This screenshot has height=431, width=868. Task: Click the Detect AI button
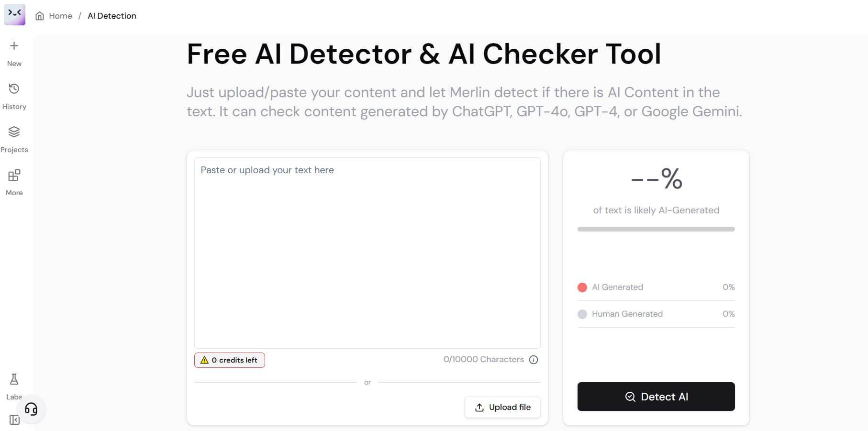656,397
